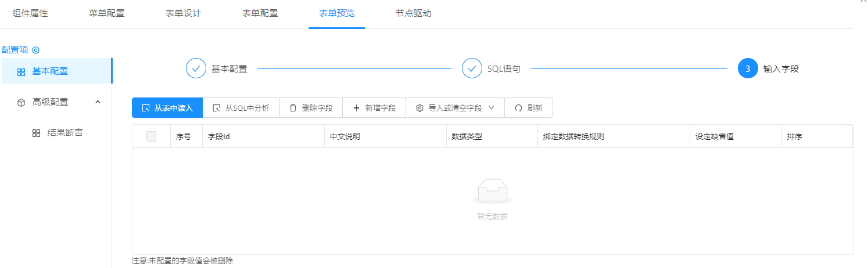Click the grid icon beside 基本配置
This screenshot has height=268, width=868.
(x=21, y=72)
